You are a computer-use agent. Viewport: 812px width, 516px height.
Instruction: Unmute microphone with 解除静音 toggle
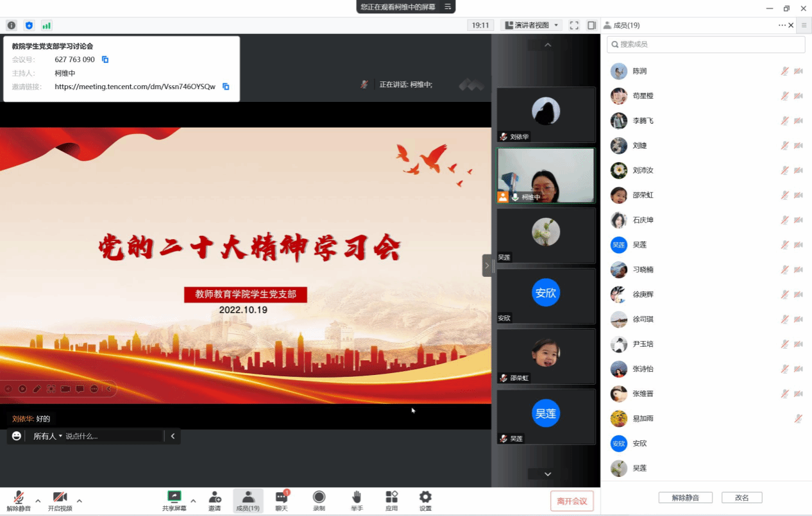pyautogui.click(x=19, y=497)
